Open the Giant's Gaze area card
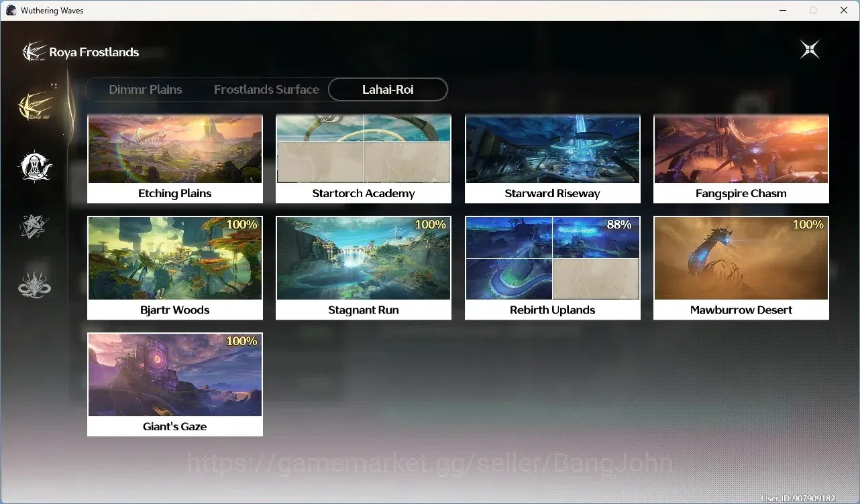Image resolution: width=860 pixels, height=504 pixels. [175, 385]
